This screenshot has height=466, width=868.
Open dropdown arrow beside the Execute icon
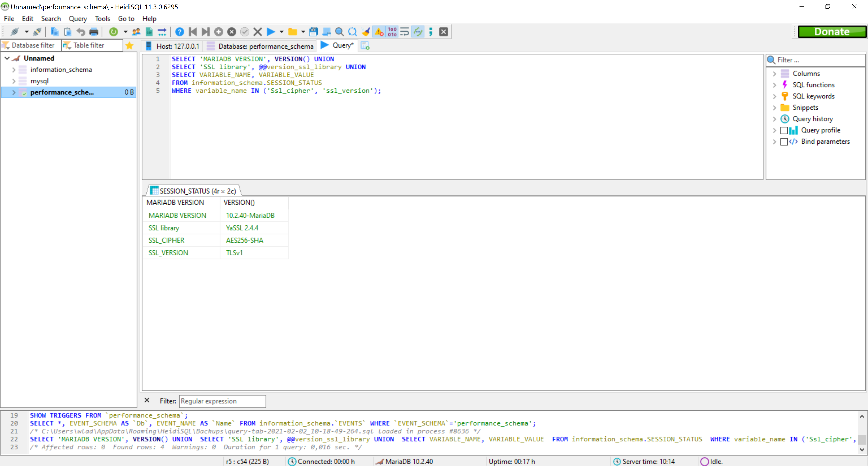282,32
